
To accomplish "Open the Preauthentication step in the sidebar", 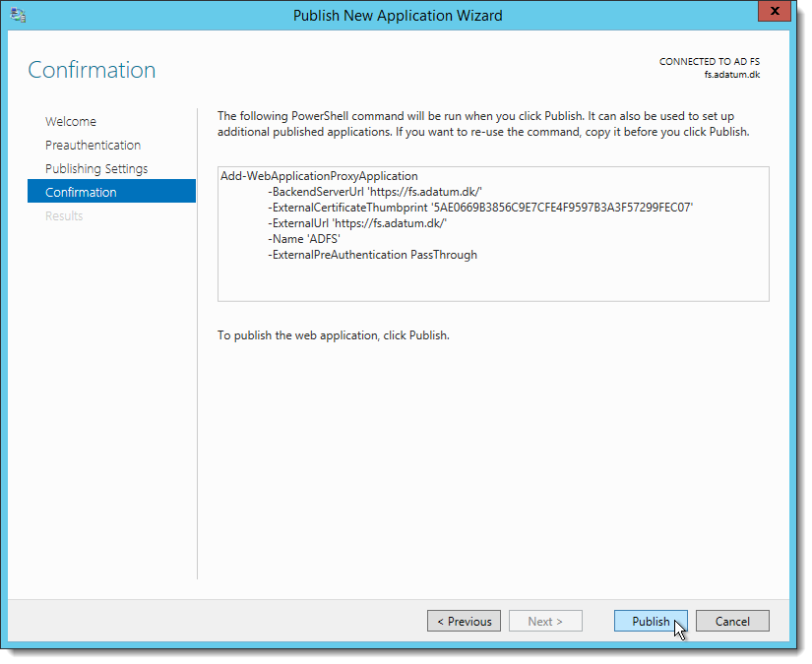I will (93, 145).
